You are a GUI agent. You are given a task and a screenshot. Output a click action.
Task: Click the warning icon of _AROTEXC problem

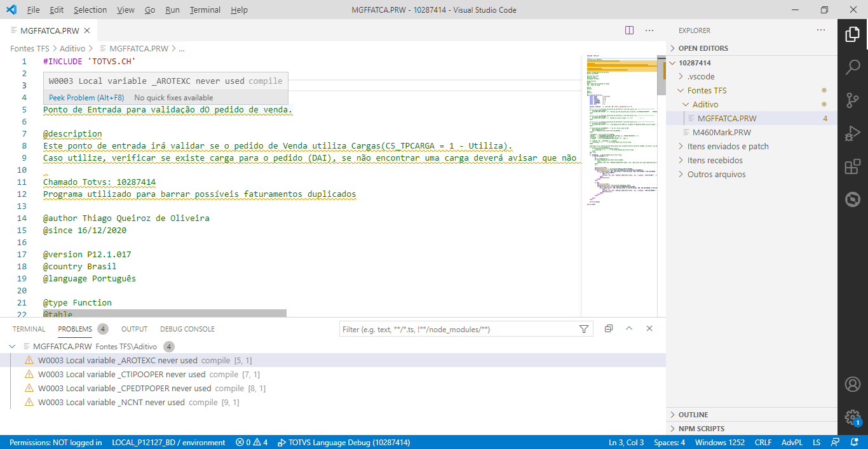tap(29, 360)
